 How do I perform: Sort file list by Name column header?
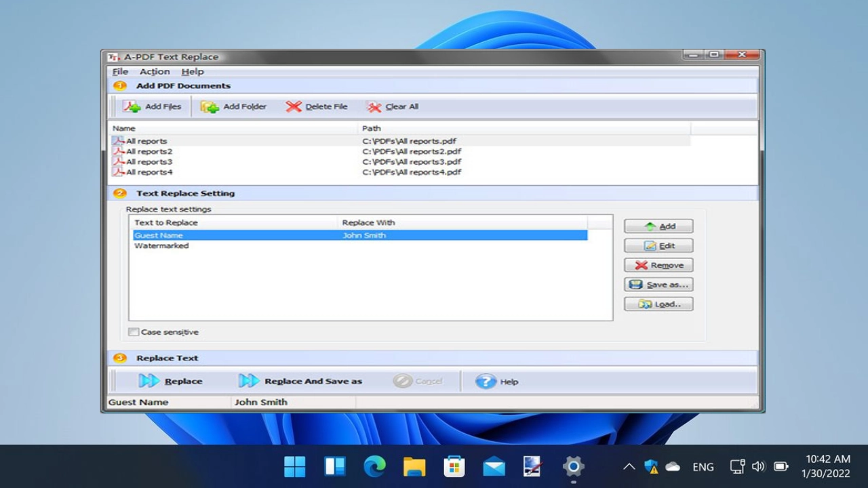(x=234, y=128)
